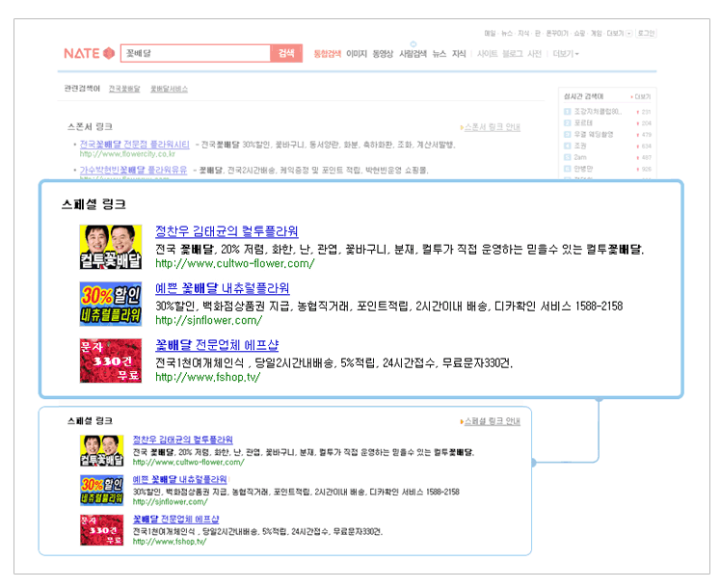Click 컬투꽃배달 thumbnail in the enlarged callout

click(x=111, y=247)
